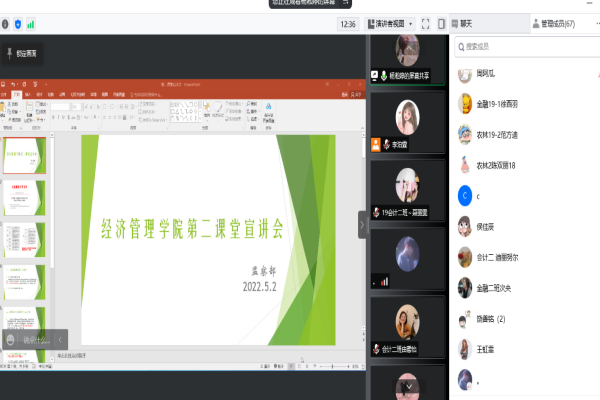The width and height of the screenshot is (600, 400).
Task: Click the pin icon for 钉住画面
Action: click(x=10, y=53)
